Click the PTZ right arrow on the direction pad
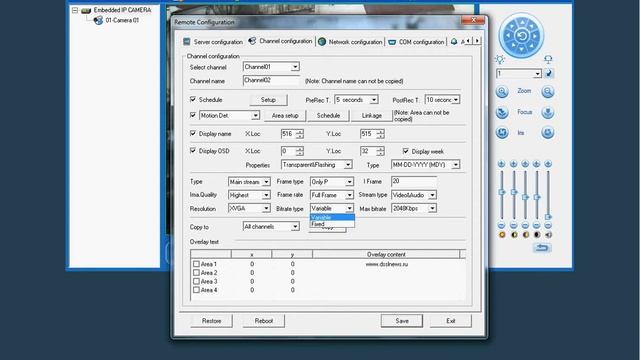Screen dimensions: 640x360 536,36
